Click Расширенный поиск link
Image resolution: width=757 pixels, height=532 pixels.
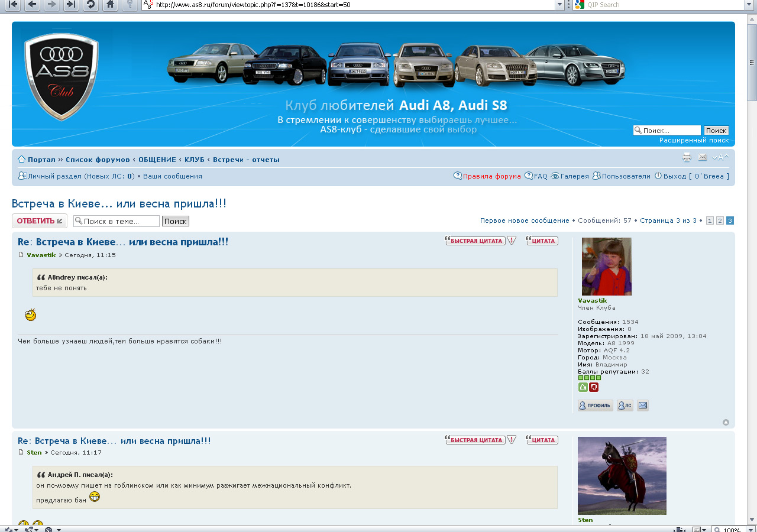(694, 140)
